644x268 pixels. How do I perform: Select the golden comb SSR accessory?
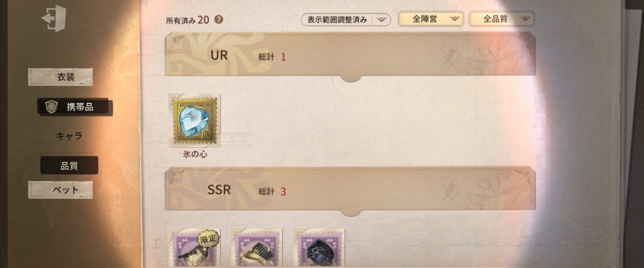point(257,248)
